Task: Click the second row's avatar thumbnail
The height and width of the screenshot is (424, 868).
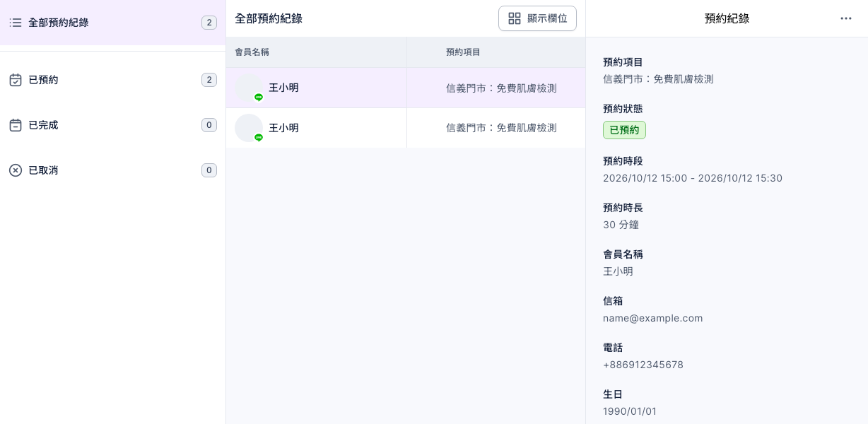Action: [249, 128]
